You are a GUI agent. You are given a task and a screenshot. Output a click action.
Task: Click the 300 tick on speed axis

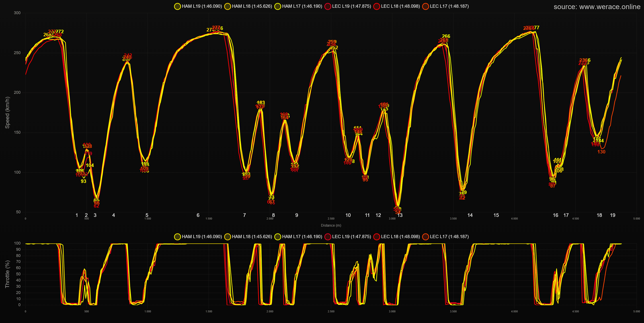17,13
